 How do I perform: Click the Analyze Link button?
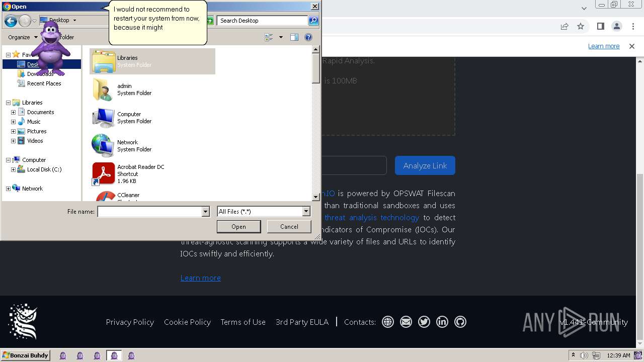[x=425, y=165]
